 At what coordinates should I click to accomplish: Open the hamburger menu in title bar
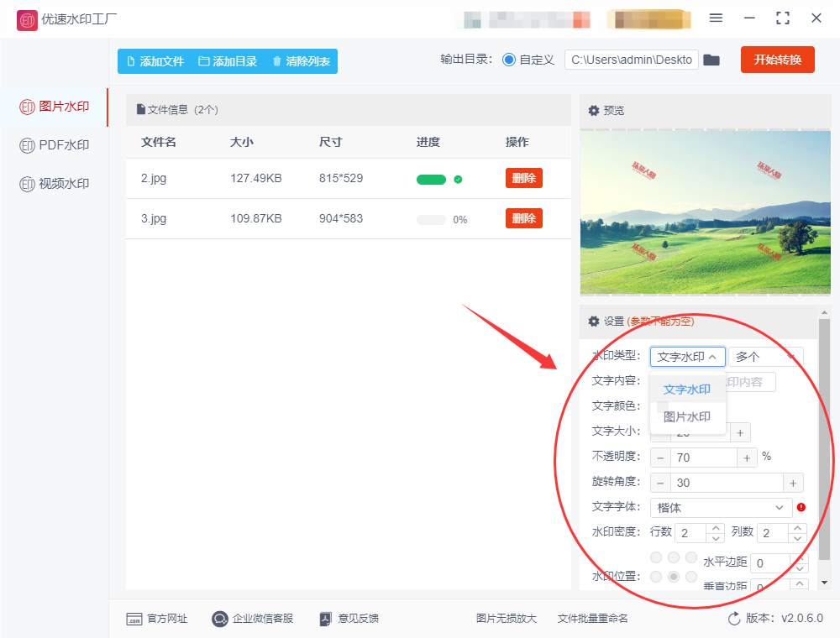[716, 18]
